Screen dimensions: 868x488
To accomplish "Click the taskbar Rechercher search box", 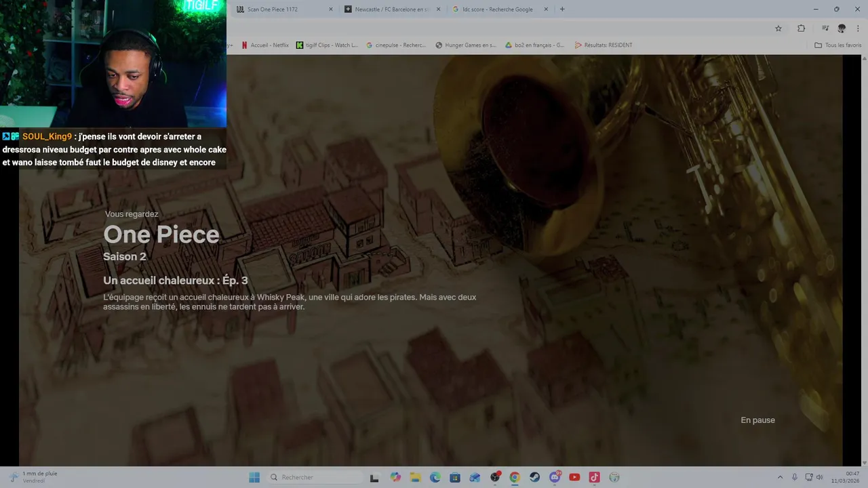I will 314,477.
